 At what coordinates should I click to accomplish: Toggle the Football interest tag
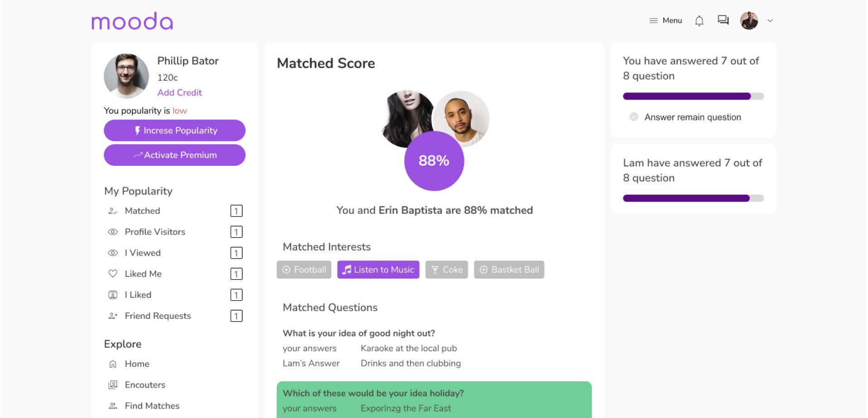click(304, 270)
